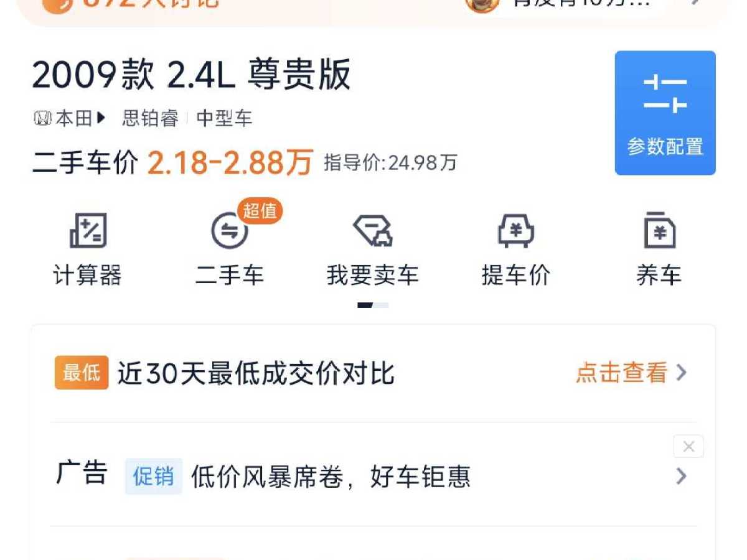The width and height of the screenshot is (747, 560).
Task: Tap 点击查看 to view lowest price
Action: 621,373
